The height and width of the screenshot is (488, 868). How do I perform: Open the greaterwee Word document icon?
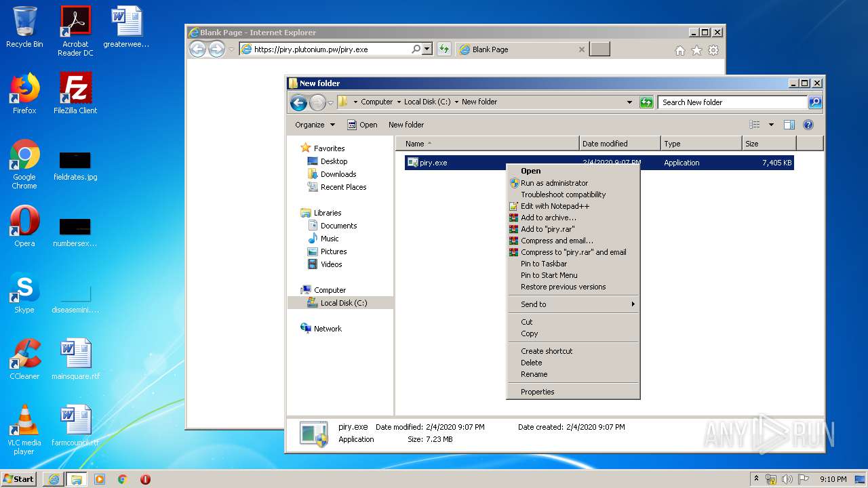(126, 27)
